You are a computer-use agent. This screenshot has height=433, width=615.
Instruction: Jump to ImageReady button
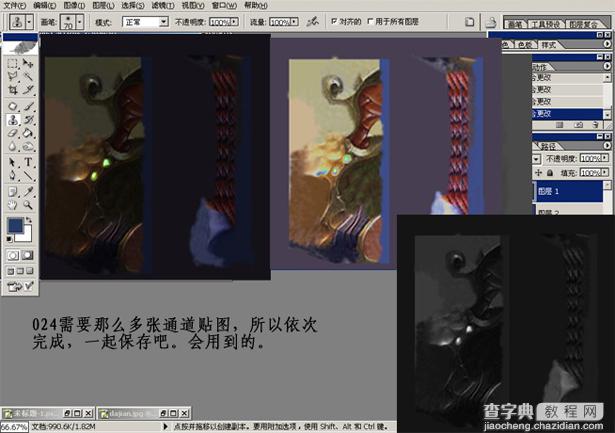[20, 287]
